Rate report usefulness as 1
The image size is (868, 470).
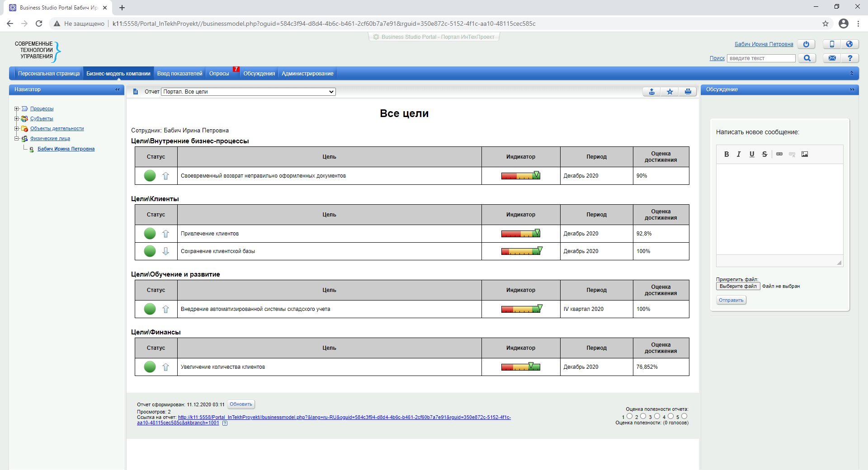click(629, 416)
